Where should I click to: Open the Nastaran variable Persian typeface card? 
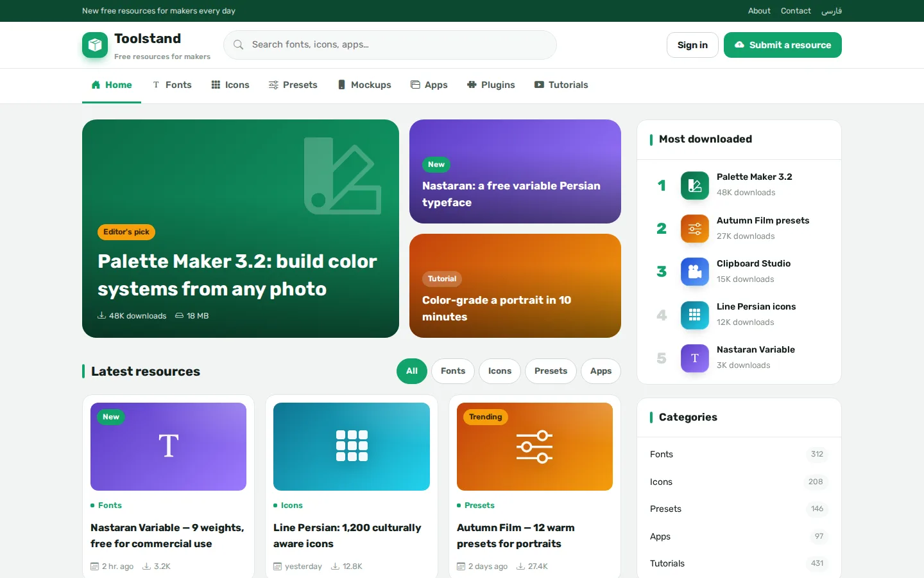click(515, 171)
